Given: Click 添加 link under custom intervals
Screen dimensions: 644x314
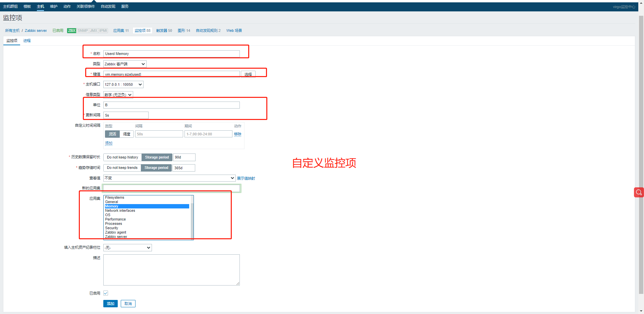Looking at the screenshot, I should coord(109,143).
